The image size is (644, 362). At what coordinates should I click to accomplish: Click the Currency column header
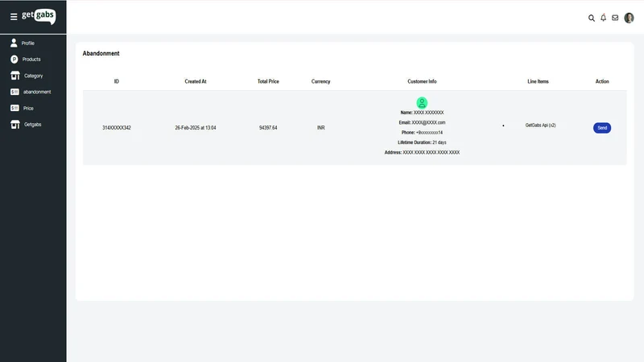[x=320, y=81]
